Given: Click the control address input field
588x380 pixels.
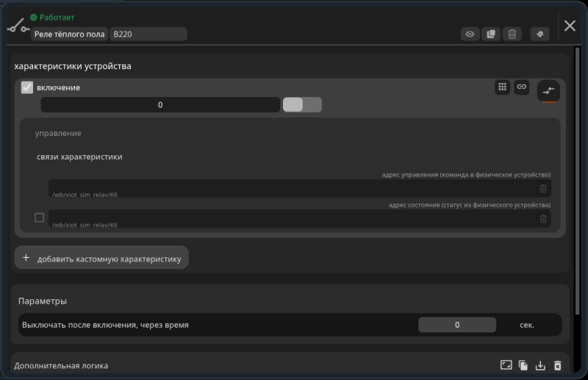Looking at the screenshot, I should 293,188.
